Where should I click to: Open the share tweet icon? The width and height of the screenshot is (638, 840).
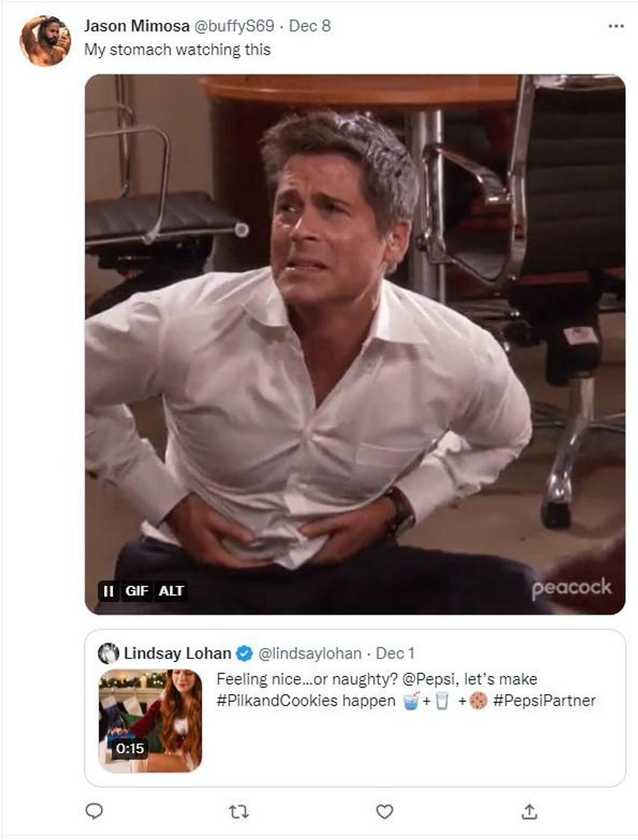pyautogui.click(x=530, y=811)
